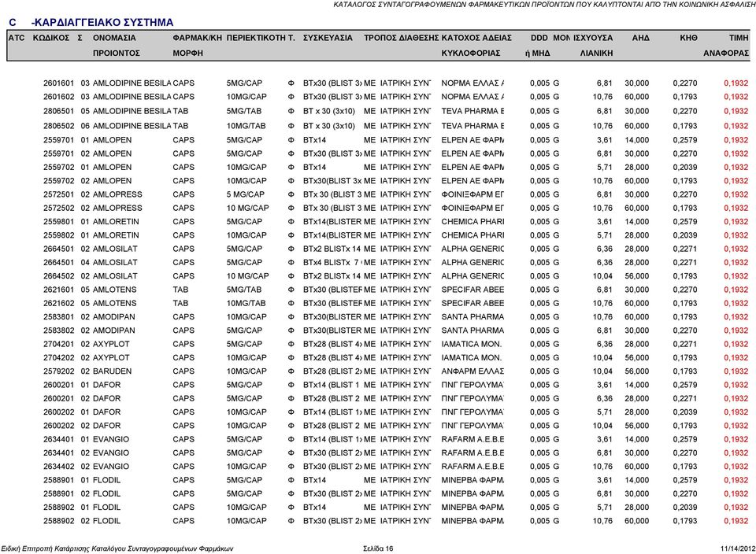This screenshot has height=554, width=756.
Task: Select product code 2806501
Action: pyautogui.click(x=59, y=111)
